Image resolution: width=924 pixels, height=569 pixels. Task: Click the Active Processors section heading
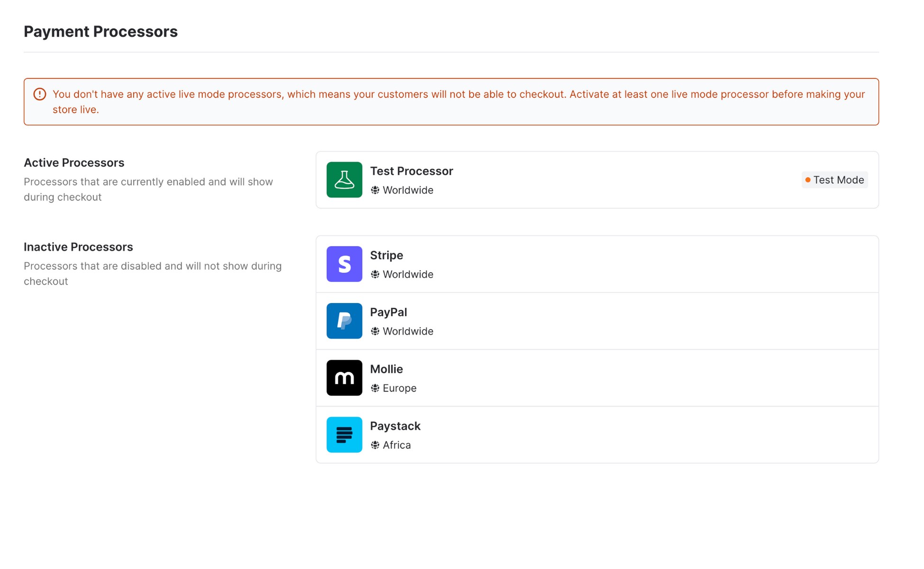tap(74, 163)
